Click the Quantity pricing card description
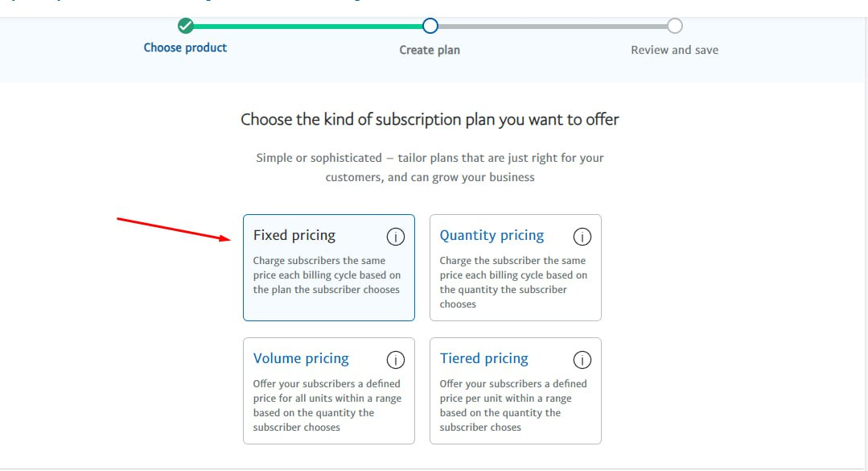 [x=512, y=283]
